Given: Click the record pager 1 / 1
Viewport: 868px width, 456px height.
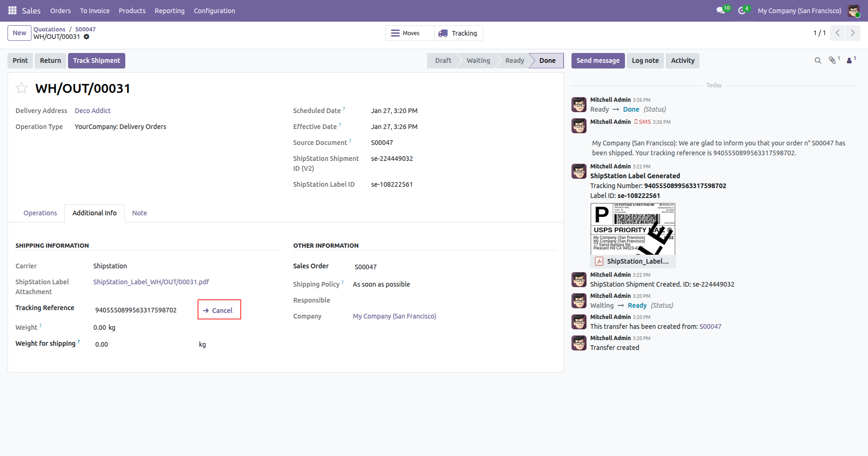Looking at the screenshot, I should [819, 33].
